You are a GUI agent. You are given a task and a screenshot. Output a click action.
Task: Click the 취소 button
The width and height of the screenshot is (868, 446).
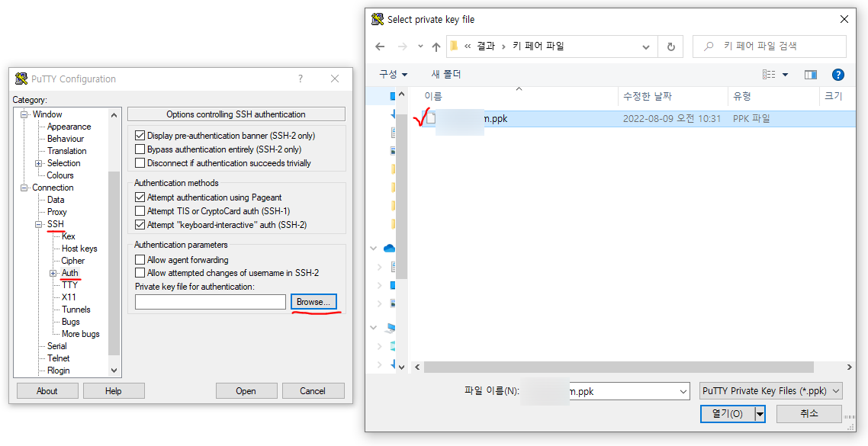(x=809, y=413)
